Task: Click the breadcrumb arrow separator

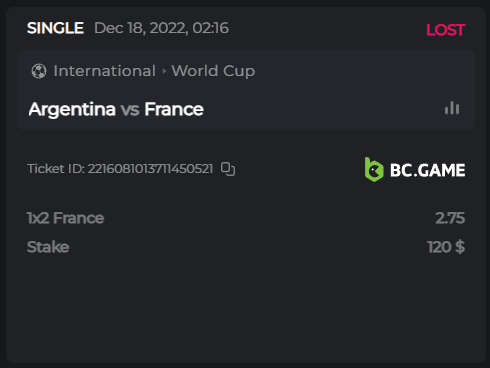Action: pyautogui.click(x=164, y=71)
